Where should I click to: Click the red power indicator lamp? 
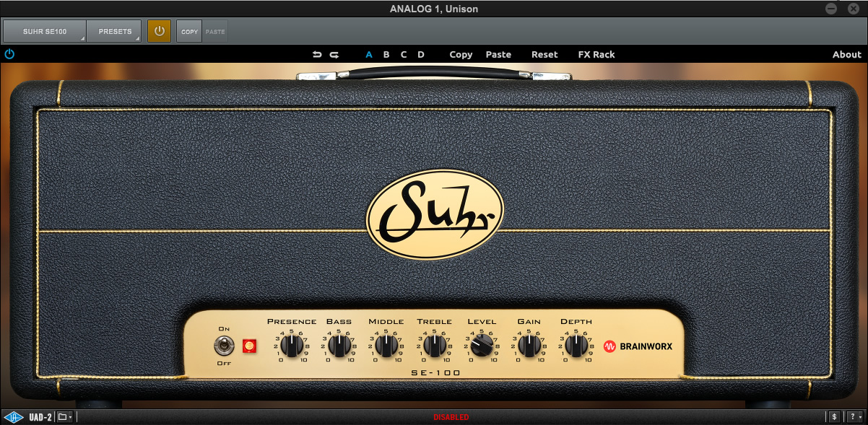click(x=250, y=346)
